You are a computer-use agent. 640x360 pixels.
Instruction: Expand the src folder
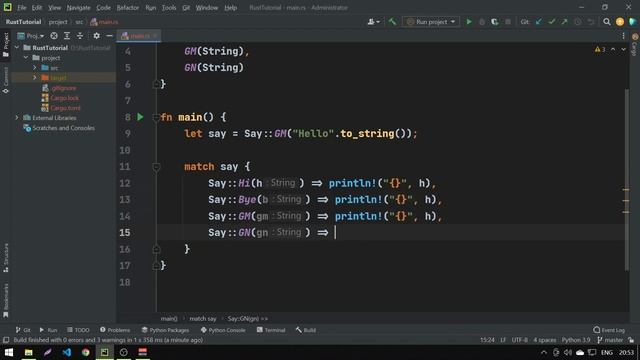(35, 68)
